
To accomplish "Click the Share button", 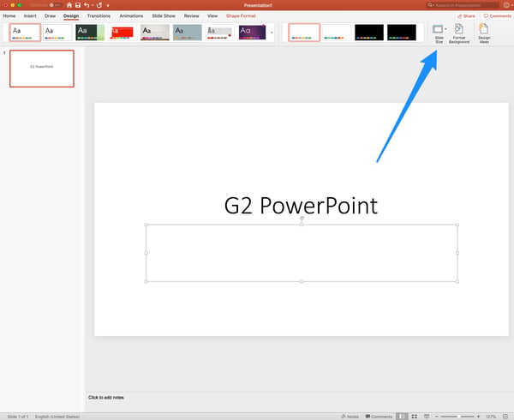I will [x=466, y=15].
